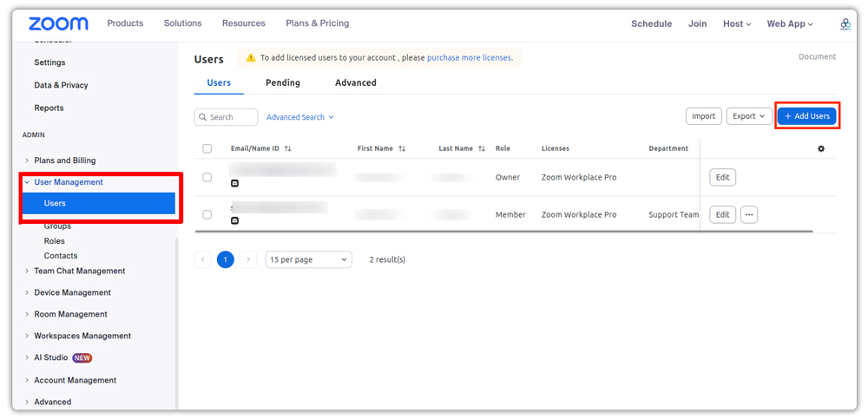Follow the purchase more licenses link

click(x=469, y=58)
